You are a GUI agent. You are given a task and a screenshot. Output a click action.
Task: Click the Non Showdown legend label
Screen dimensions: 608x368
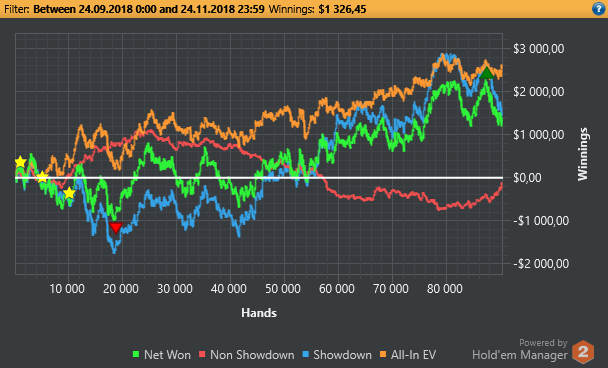252,355
